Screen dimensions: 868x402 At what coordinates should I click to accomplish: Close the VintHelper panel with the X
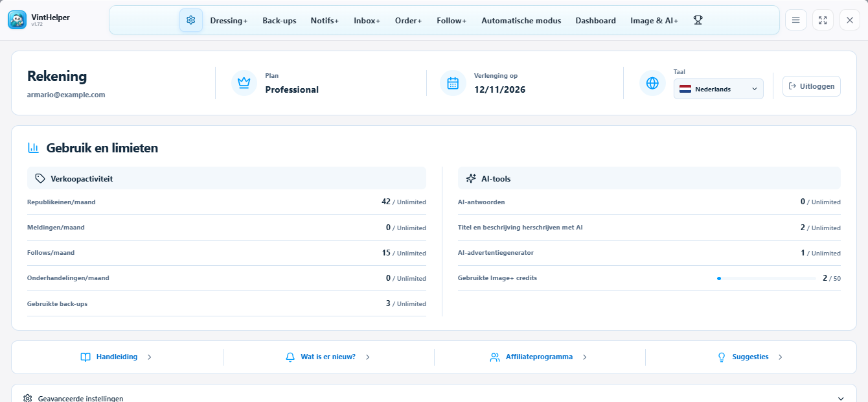850,20
